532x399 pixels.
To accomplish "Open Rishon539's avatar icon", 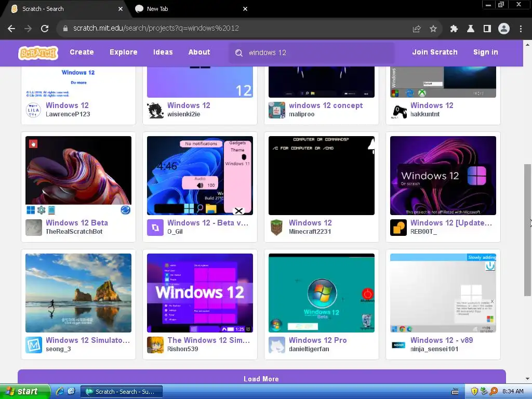I will coord(155,345).
